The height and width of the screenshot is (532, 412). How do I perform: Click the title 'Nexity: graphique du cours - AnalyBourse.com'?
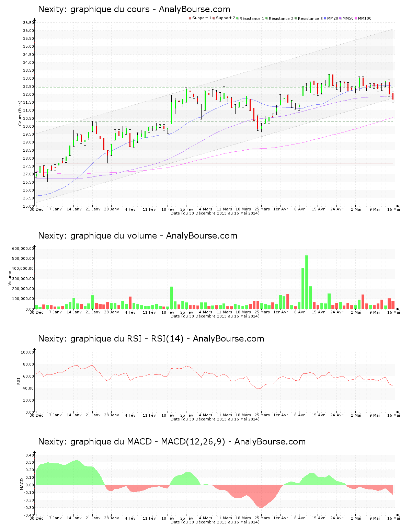[134, 9]
